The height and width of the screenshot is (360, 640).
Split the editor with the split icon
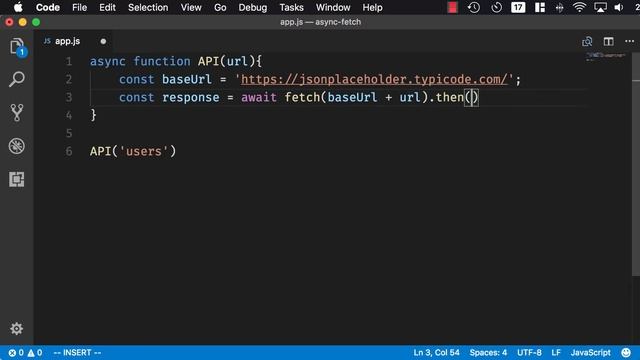tap(609, 41)
